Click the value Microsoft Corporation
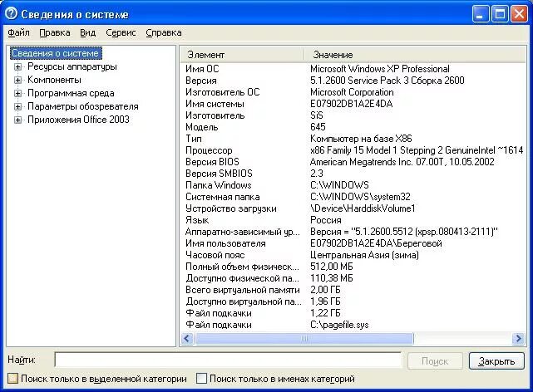 [352, 92]
